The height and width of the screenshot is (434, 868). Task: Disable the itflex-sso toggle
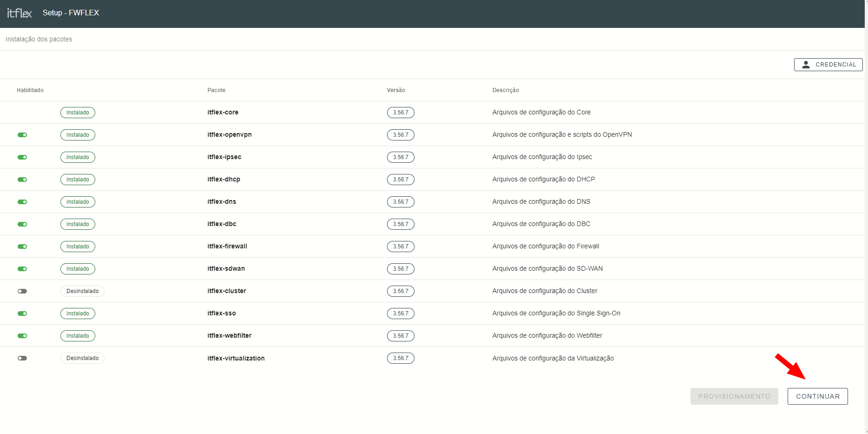[22, 314]
